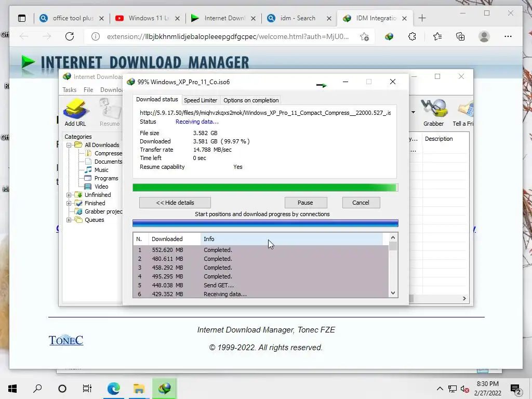Click the site information icon
This screenshot has width=532, height=399.
[96, 37]
